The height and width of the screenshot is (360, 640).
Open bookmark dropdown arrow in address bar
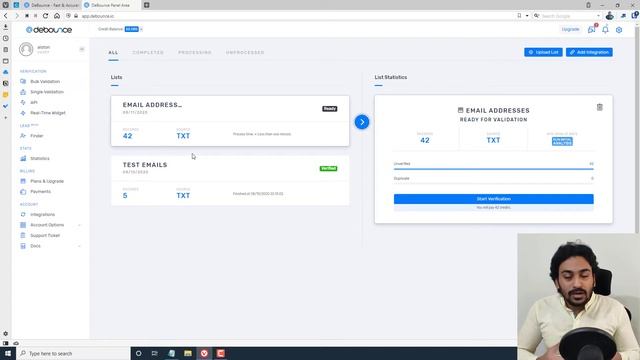[x=527, y=16]
